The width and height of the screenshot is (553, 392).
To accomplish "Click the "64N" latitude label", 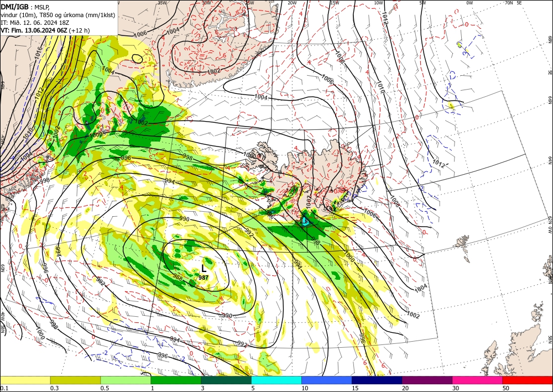I will pos(550,160).
